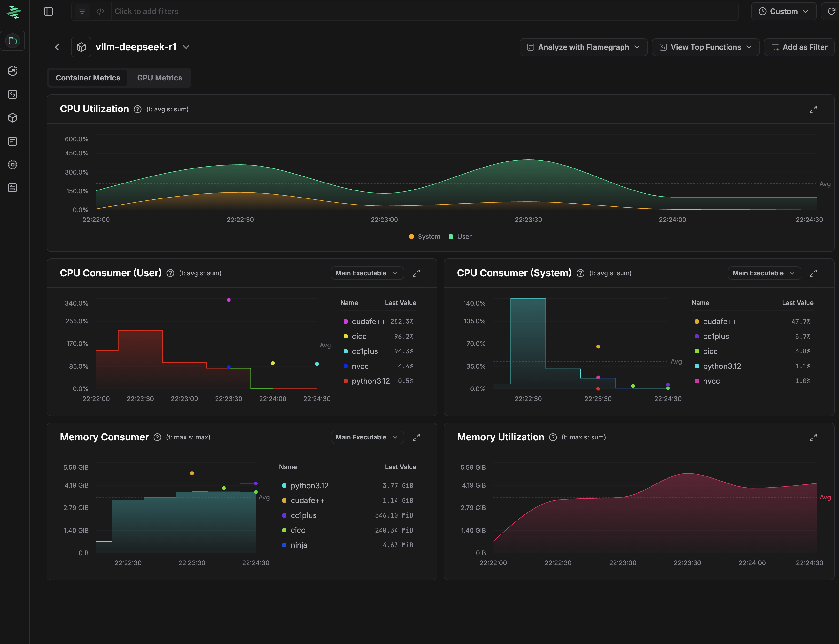Open the code explorer from the sidebar
This screenshot has height=644, width=839.
13,94
